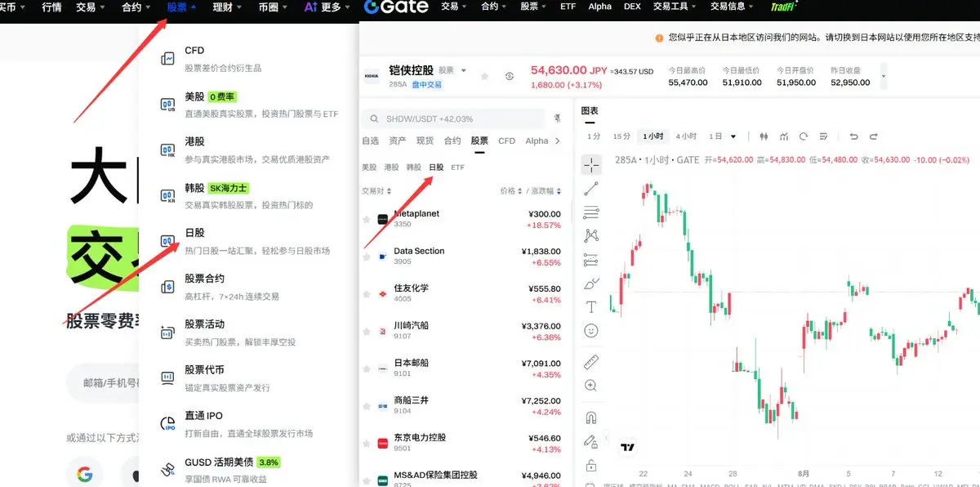The height and width of the screenshot is (487, 980).
Task: Sign in with the Google button
Action: point(85,474)
